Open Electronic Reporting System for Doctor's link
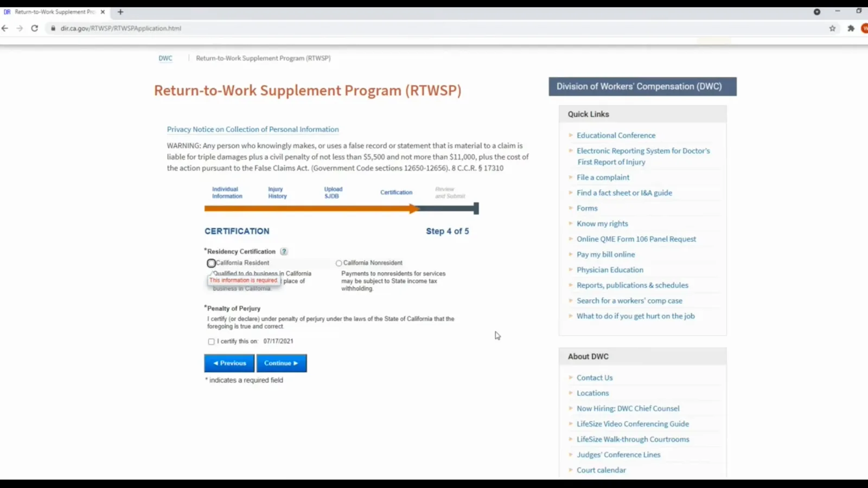Viewport: 868px width, 488px height. click(643, 156)
